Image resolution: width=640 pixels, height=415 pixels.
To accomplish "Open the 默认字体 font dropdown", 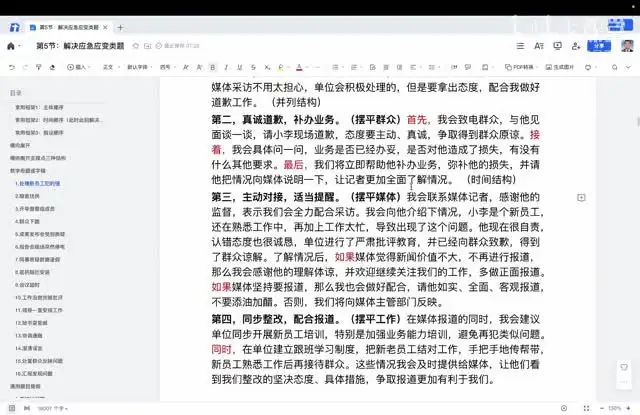I will click(139, 67).
